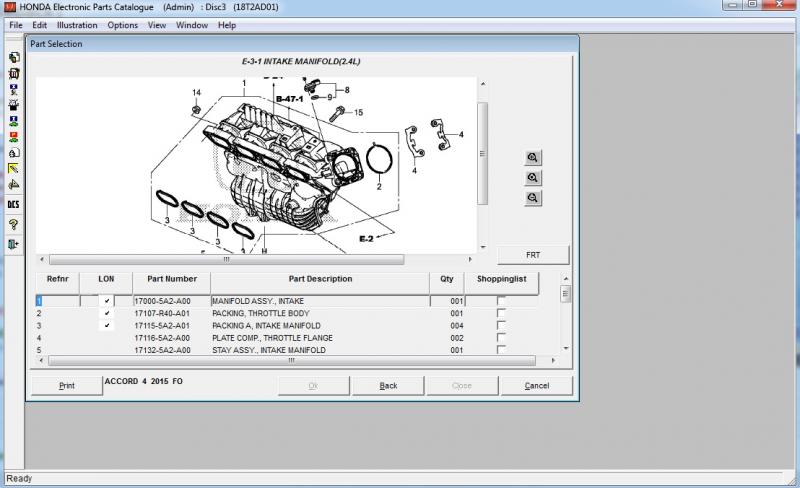Viewport: 800px width, 488px height.
Task: Select description STAY ASSY., INTAKE MANIFOLD
Action: coord(269,350)
